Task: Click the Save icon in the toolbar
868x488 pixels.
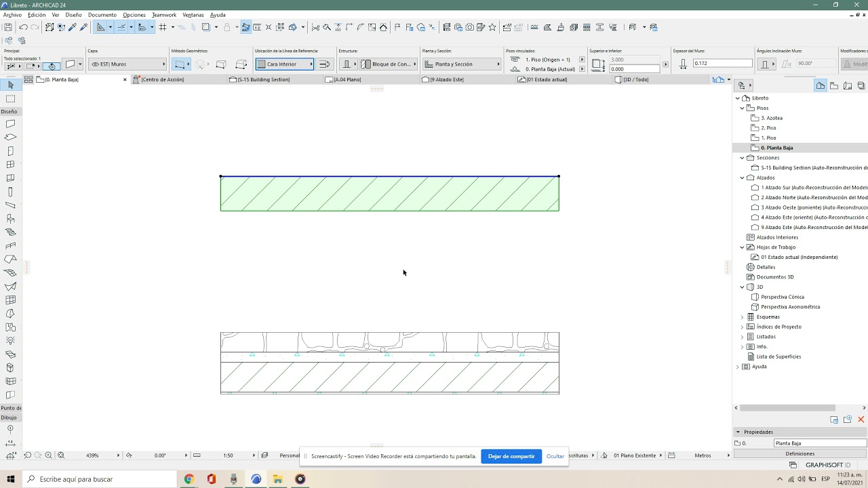Action: [x=8, y=27]
